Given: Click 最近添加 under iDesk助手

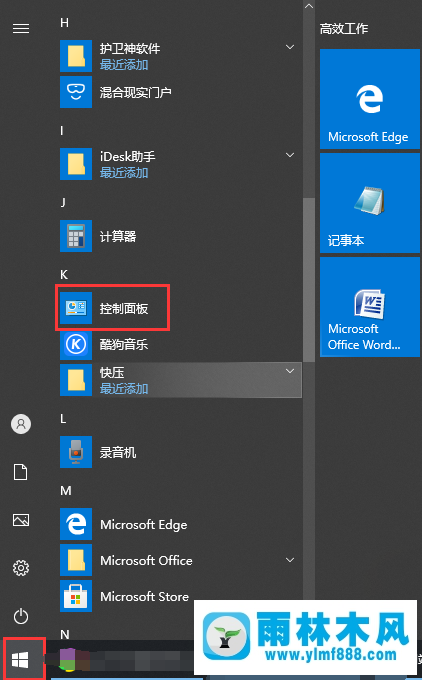Looking at the screenshot, I should 124,173.
